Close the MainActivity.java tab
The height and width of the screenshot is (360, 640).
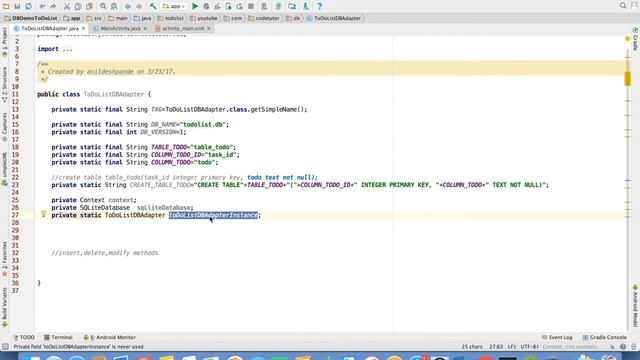145,29
